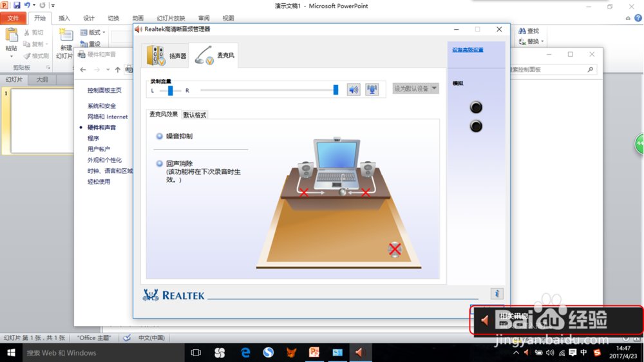Click the crossed-out microphone on the floor

[395, 249]
